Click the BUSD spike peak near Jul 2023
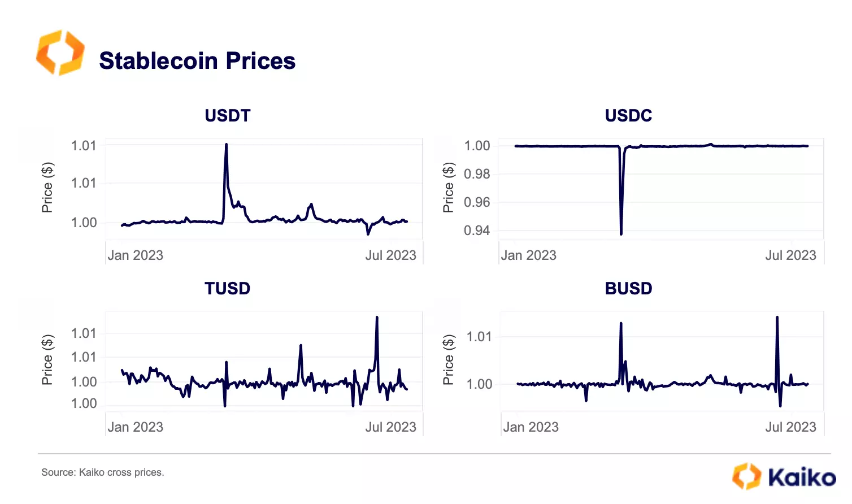The width and height of the screenshot is (852, 504). tap(777, 318)
